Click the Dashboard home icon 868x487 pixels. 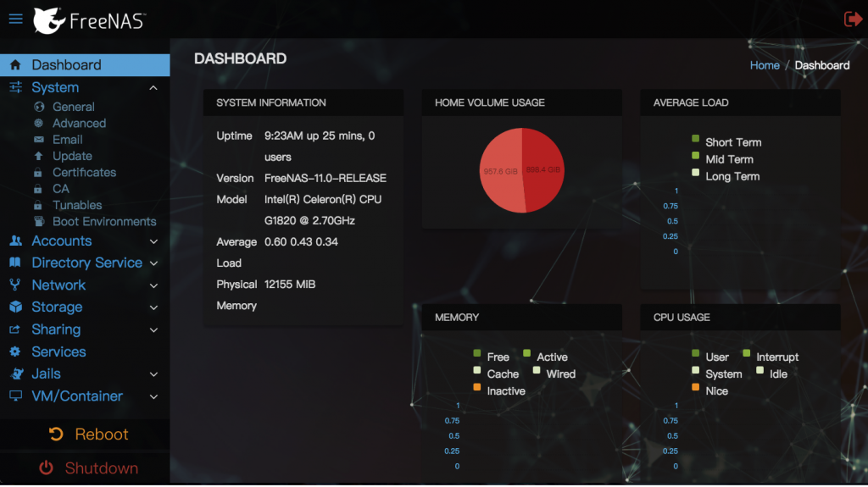click(x=15, y=64)
